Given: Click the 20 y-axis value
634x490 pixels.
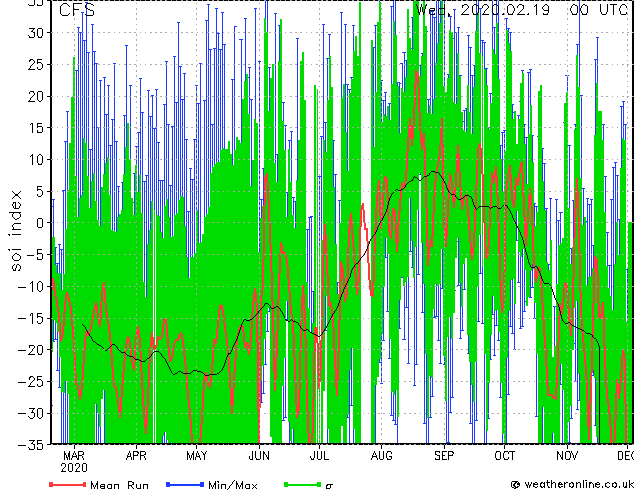Looking at the screenshot, I should [x=36, y=96].
